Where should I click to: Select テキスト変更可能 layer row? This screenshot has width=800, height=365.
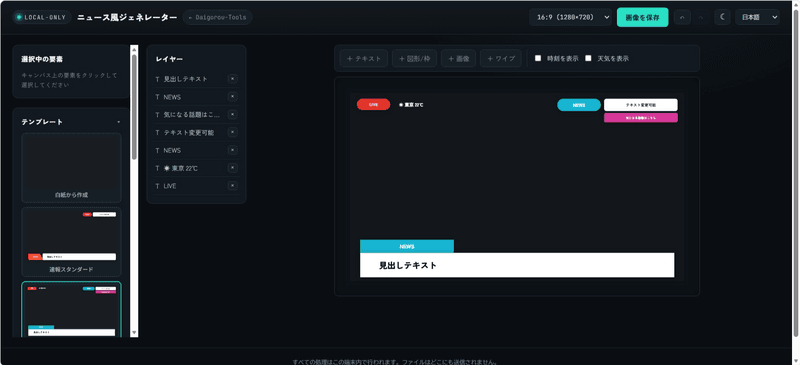[x=196, y=133]
